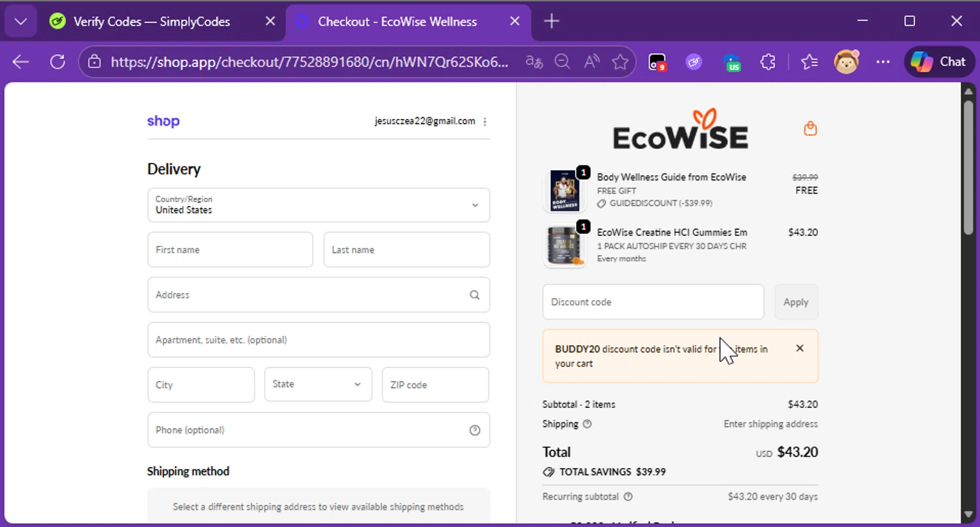This screenshot has width=980, height=527.
Task: Click the scrollbar down arrow
Action: [x=968, y=514]
